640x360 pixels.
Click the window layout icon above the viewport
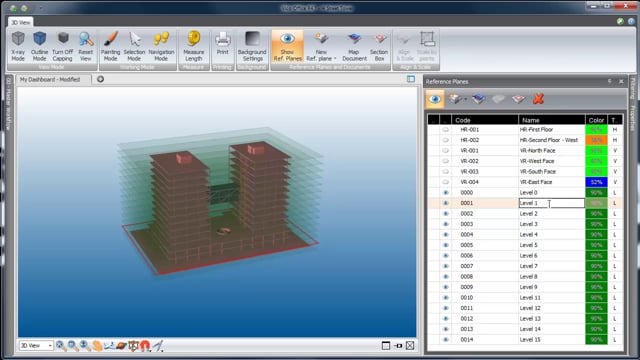point(411,79)
